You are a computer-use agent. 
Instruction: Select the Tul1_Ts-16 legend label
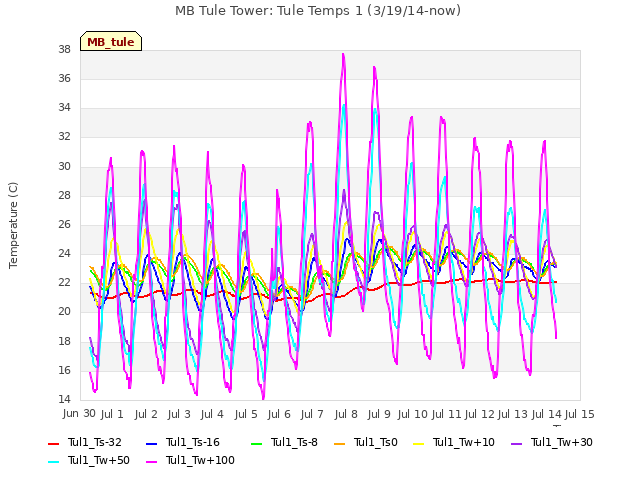(x=193, y=442)
